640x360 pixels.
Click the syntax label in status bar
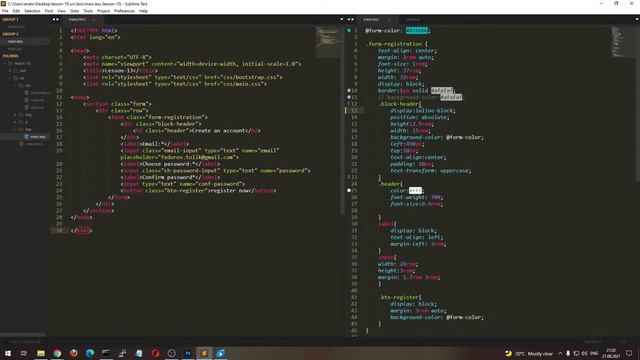point(624,342)
